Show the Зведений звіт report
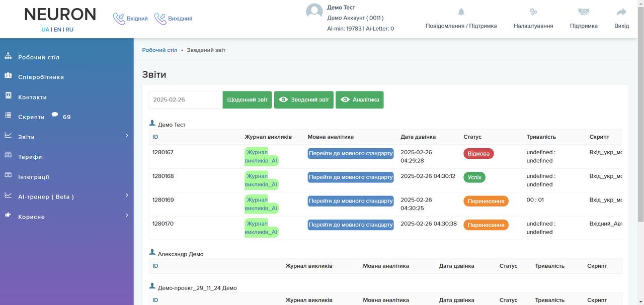This screenshot has height=305, width=644. point(304,99)
